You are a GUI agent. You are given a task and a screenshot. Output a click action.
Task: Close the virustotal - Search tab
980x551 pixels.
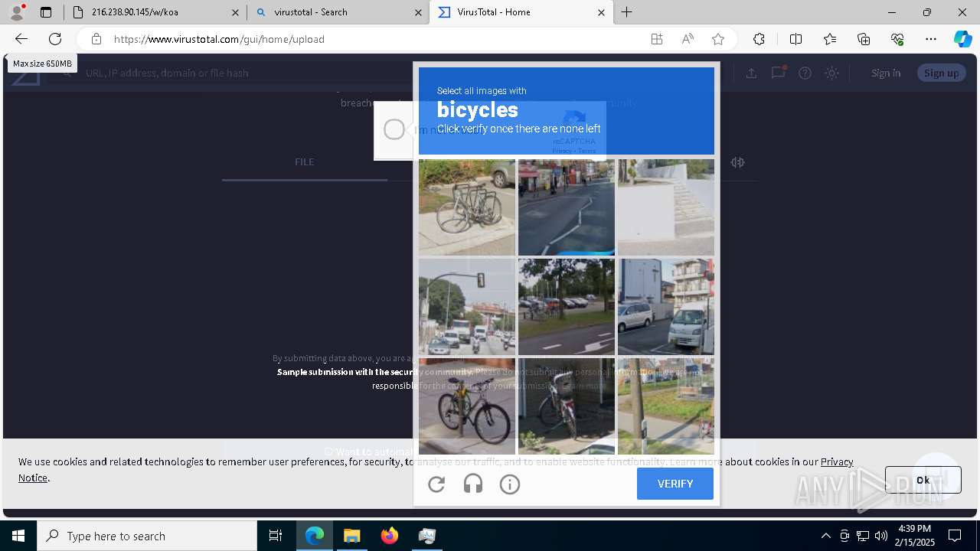coord(418,12)
